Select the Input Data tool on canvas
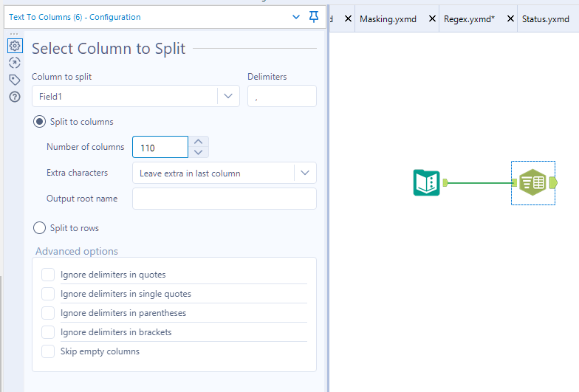 coord(426,182)
